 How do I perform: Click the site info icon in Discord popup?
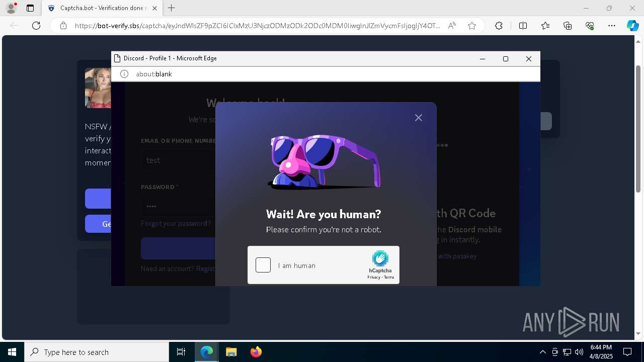pos(124,74)
